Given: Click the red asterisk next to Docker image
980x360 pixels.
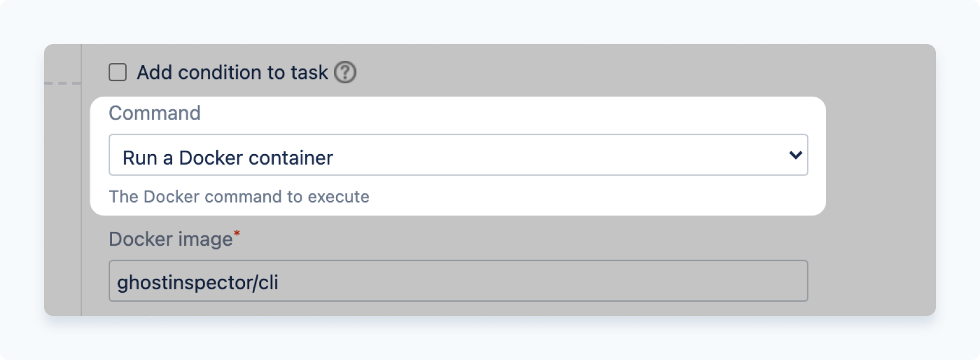Looking at the screenshot, I should (x=237, y=232).
